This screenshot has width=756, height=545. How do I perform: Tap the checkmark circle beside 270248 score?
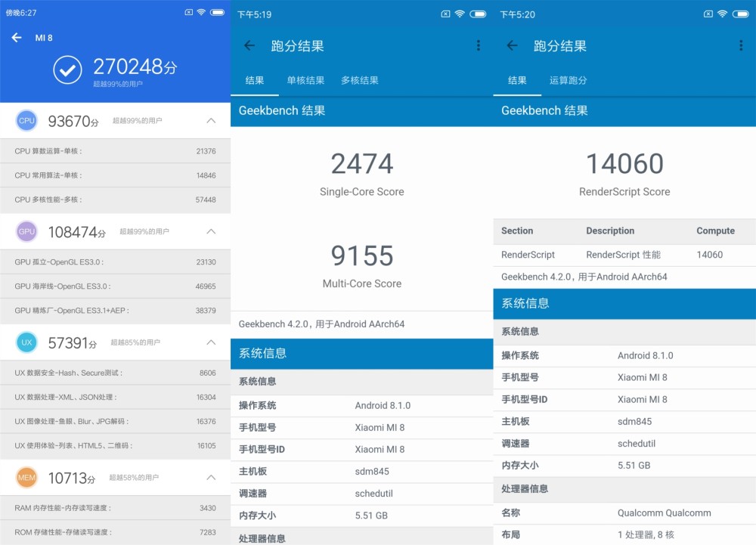[x=67, y=70]
